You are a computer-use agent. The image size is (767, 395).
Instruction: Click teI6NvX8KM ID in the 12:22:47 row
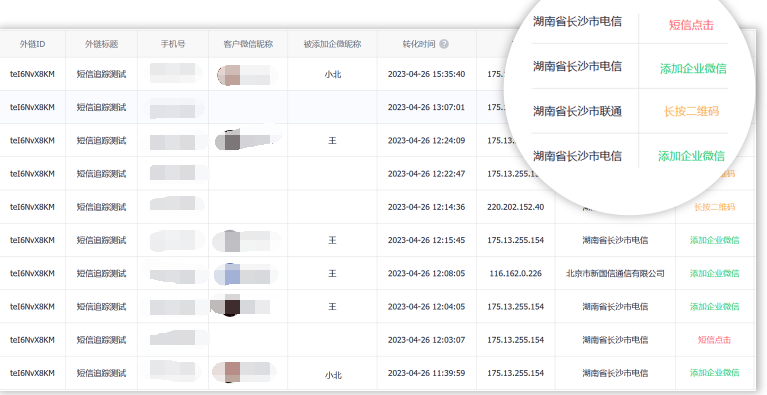32,174
